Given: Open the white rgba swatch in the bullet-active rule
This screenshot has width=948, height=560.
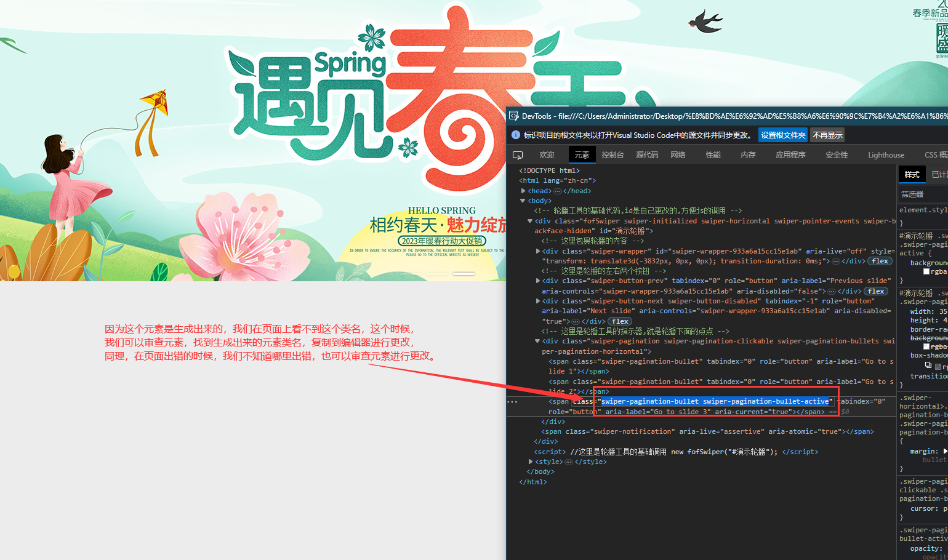Looking at the screenshot, I should click(926, 271).
